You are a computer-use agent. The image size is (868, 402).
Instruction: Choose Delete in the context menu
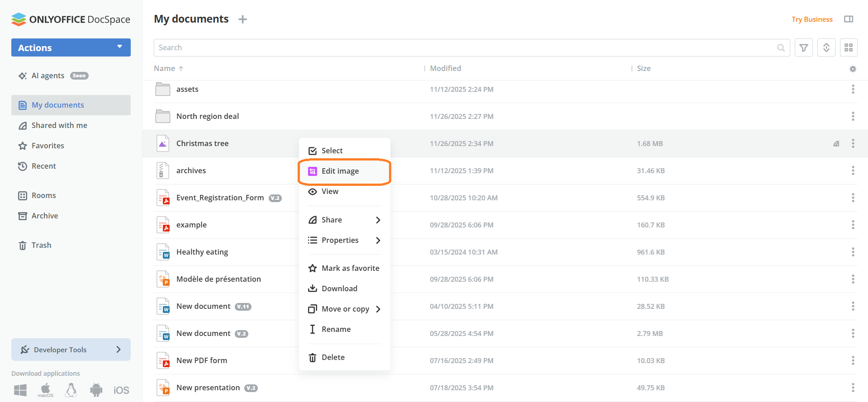click(x=345, y=357)
